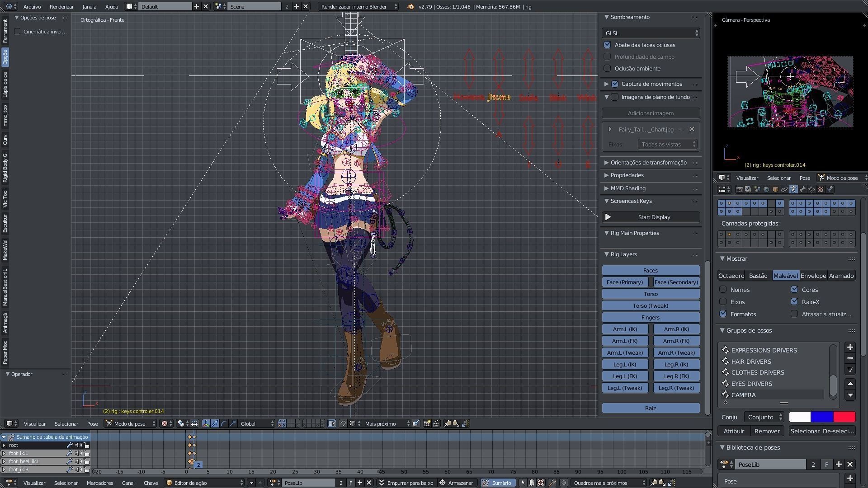The image size is (868, 488).
Task: Open the World properties tab
Action: click(766, 189)
